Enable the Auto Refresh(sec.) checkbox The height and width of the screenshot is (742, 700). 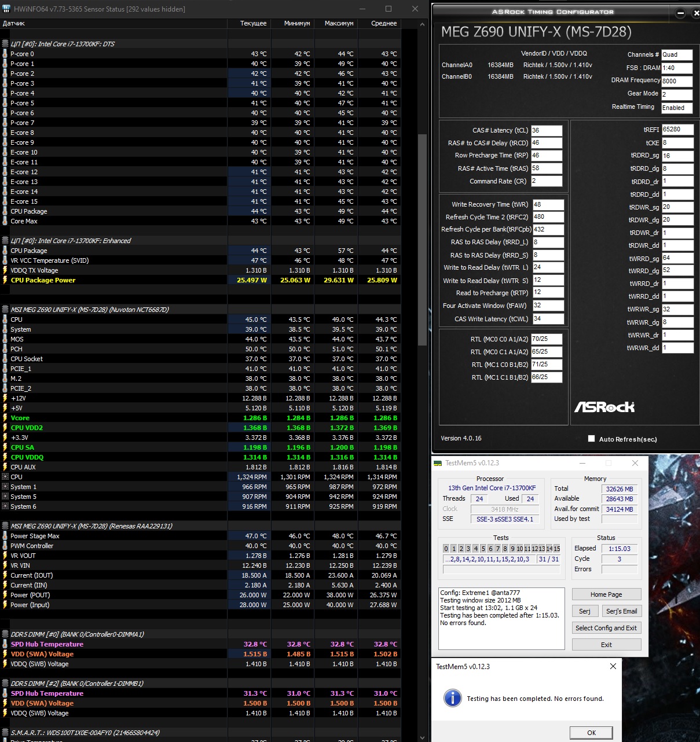click(x=591, y=439)
